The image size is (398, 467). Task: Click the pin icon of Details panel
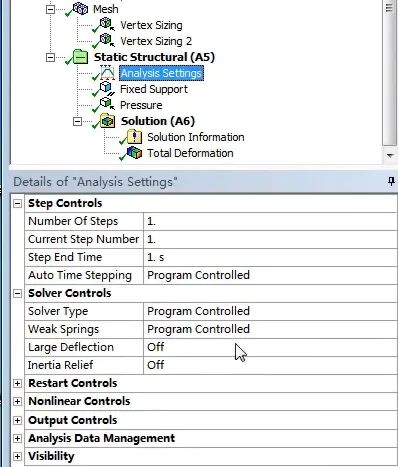[391, 182]
